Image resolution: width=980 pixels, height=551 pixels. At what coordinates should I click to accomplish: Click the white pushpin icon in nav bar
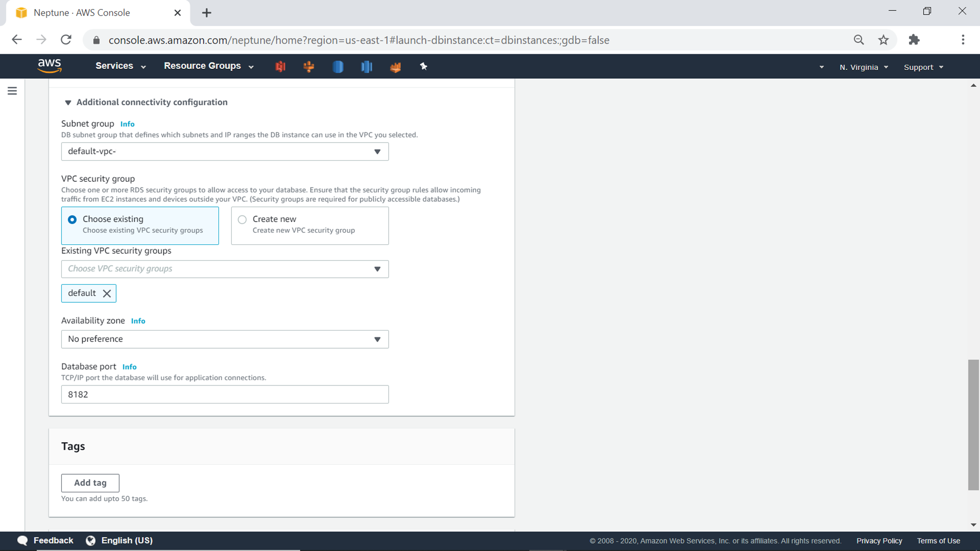tap(424, 67)
